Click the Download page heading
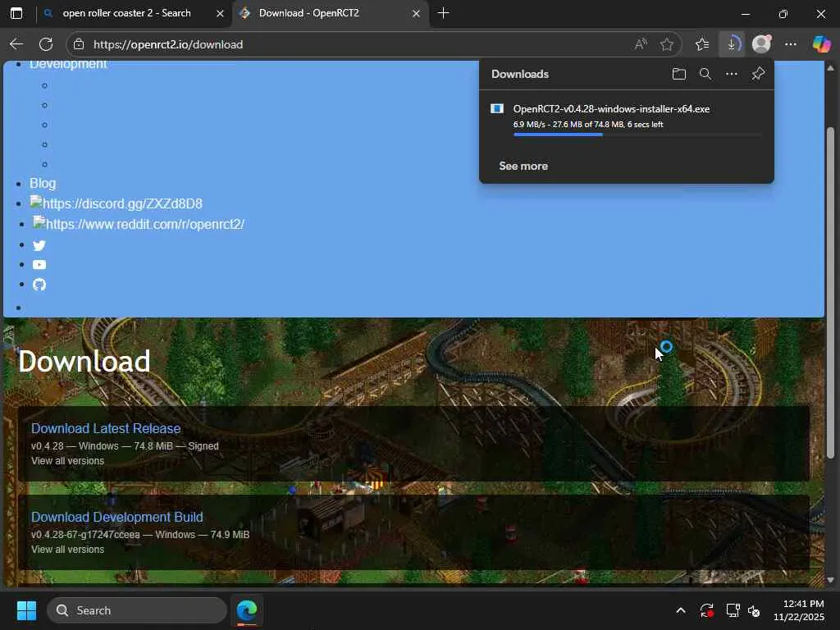The height and width of the screenshot is (630, 840). pyautogui.click(x=84, y=361)
